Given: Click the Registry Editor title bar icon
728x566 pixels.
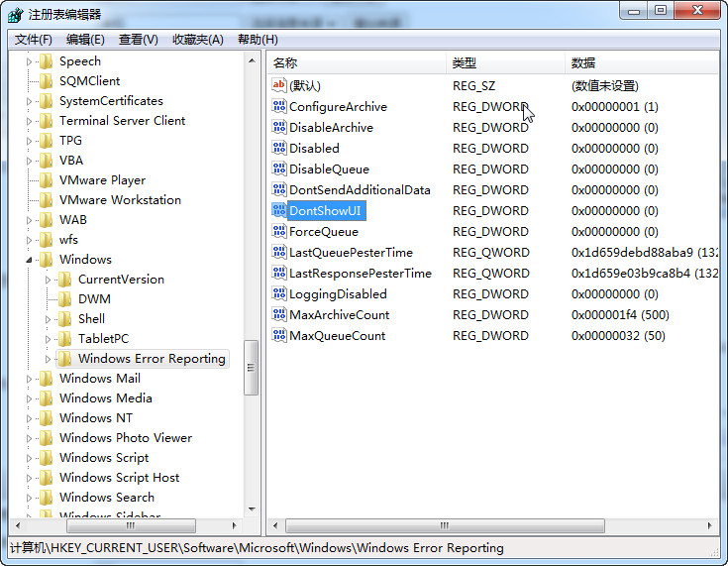Looking at the screenshot, I should click(x=15, y=15).
